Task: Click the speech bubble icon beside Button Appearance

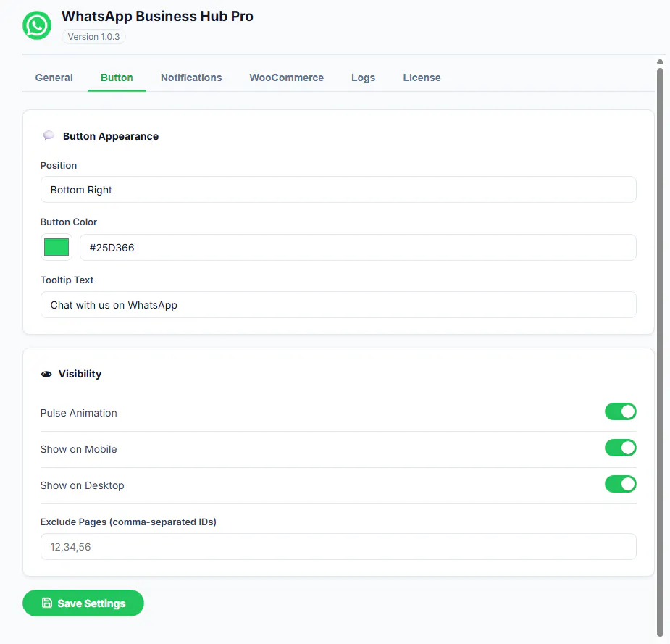Action: 49,135
